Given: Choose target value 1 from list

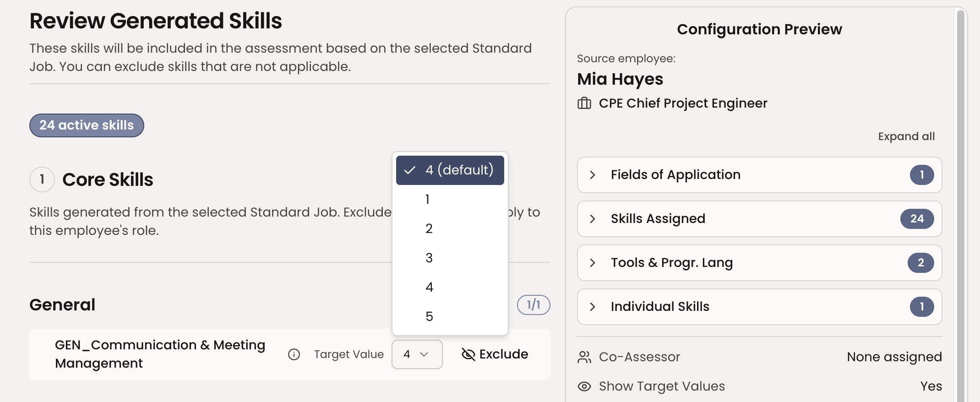Looking at the screenshot, I should click(450, 200).
